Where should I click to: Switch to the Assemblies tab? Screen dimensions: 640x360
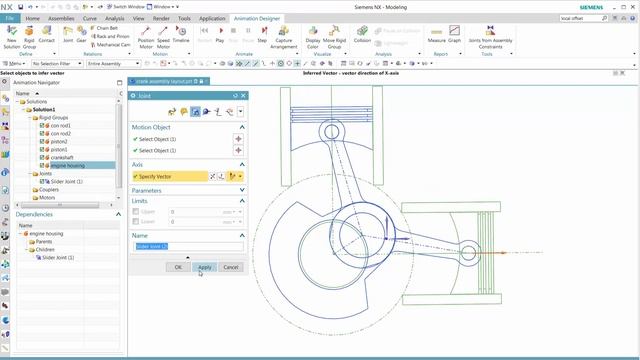pyautogui.click(x=61, y=18)
